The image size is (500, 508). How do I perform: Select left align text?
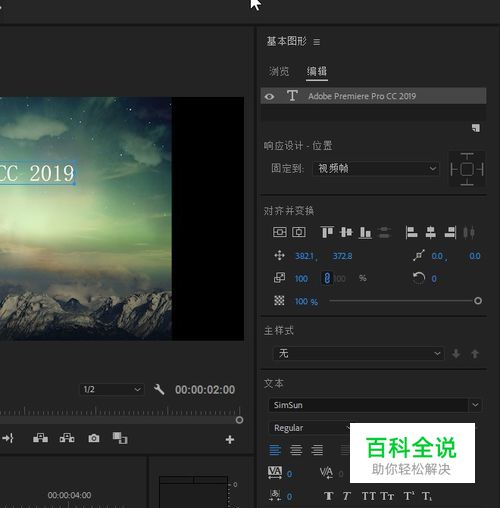pos(275,450)
